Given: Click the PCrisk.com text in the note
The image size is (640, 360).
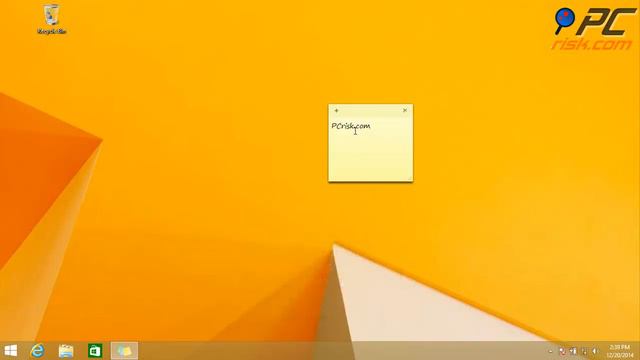Looking at the screenshot, I should [351, 126].
